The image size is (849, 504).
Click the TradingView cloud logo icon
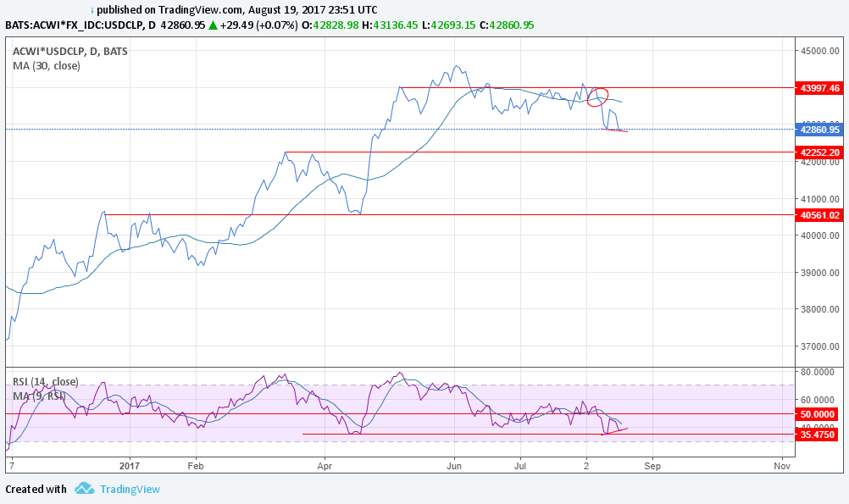pyautogui.click(x=84, y=488)
